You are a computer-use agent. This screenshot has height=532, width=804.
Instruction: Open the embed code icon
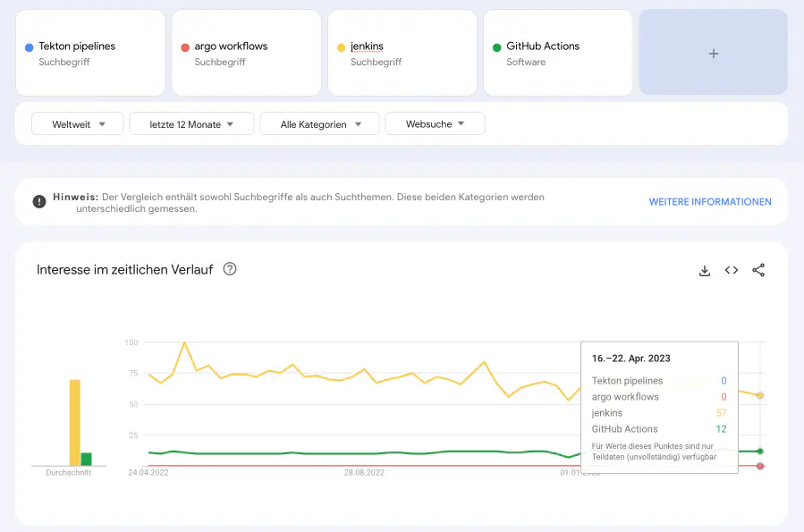(732, 270)
